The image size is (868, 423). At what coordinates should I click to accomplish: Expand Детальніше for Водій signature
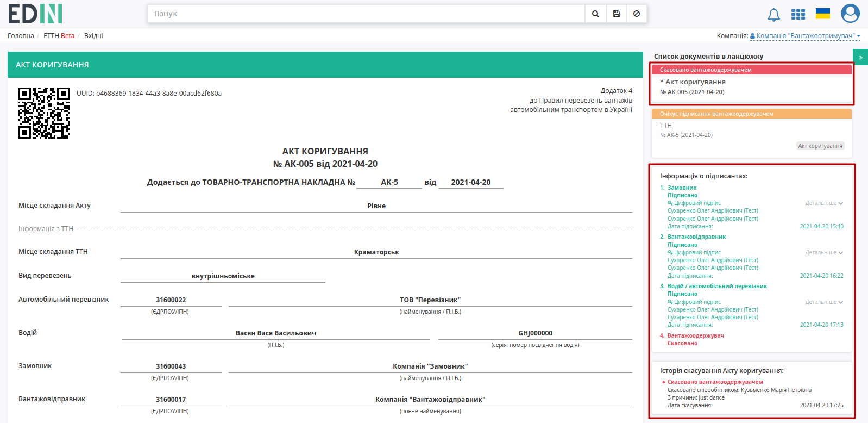click(824, 302)
